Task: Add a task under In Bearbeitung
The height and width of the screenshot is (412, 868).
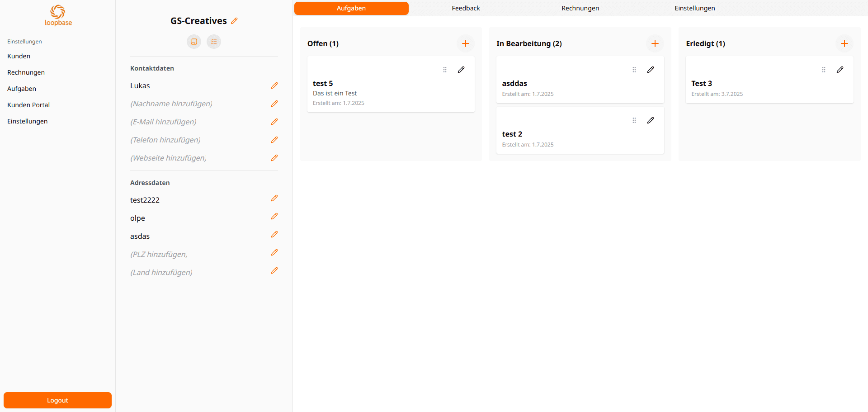Action: (655, 43)
